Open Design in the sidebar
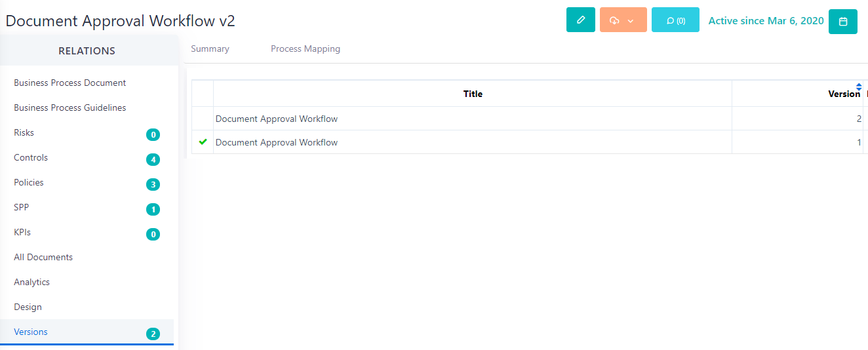Screen dimensions: 868x350 coord(28,307)
